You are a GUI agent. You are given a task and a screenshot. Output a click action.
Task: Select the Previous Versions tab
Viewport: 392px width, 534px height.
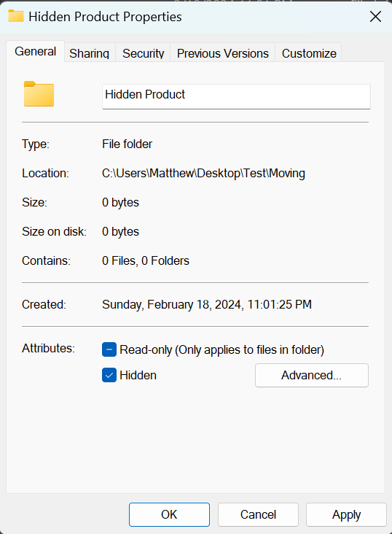click(x=222, y=53)
